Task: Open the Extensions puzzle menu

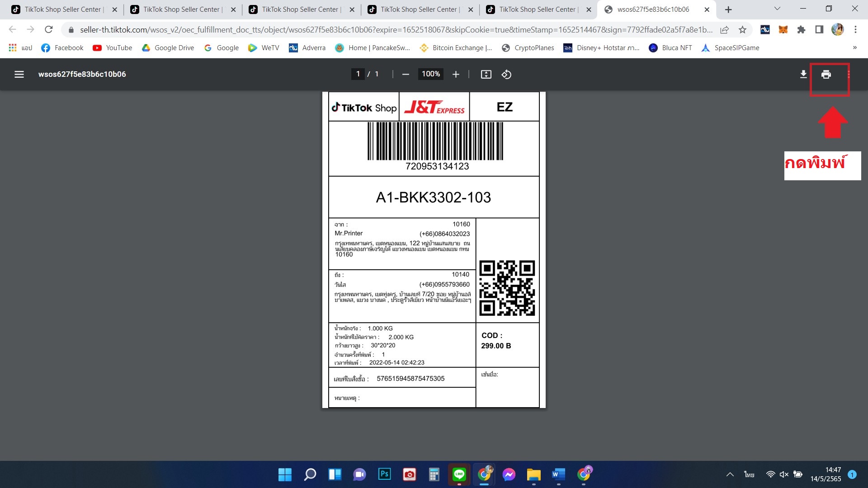Action: point(801,29)
